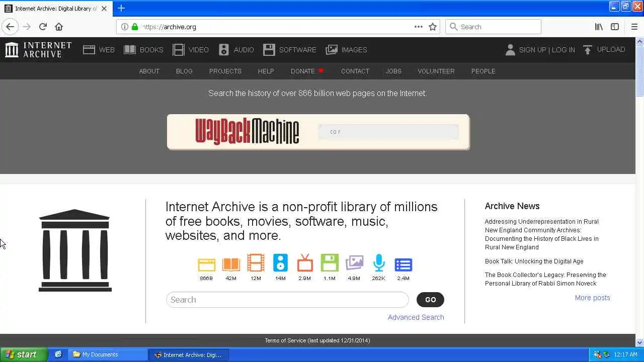
Task: Open the HELP link
Action: [x=266, y=71]
